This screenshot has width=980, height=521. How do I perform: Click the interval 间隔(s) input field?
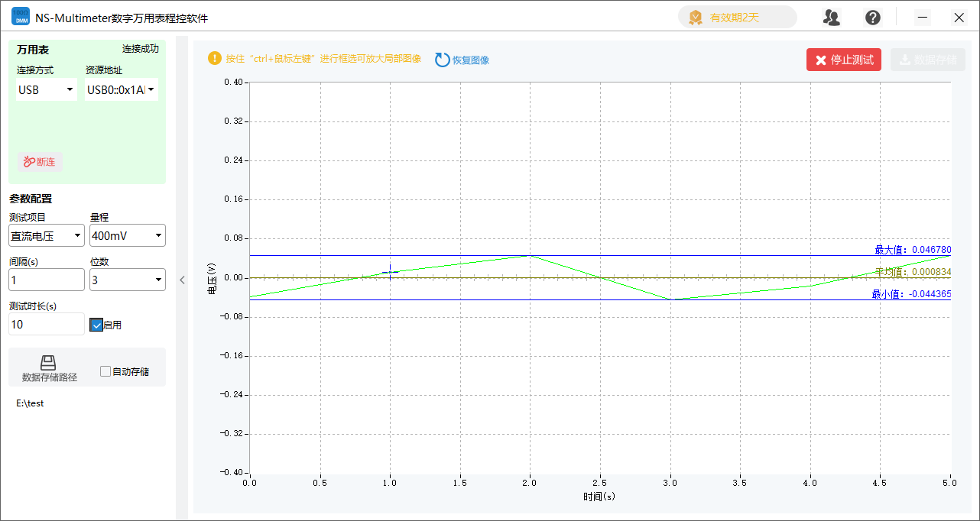pos(47,280)
